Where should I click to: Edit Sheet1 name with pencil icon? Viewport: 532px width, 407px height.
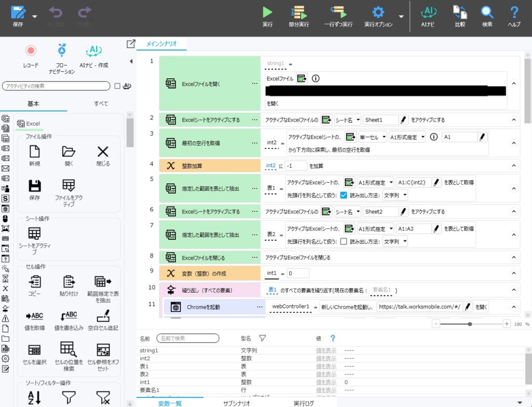click(x=403, y=120)
